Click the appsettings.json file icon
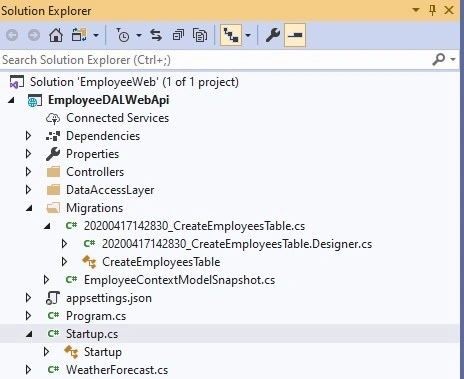The image size is (464, 379). point(53,298)
